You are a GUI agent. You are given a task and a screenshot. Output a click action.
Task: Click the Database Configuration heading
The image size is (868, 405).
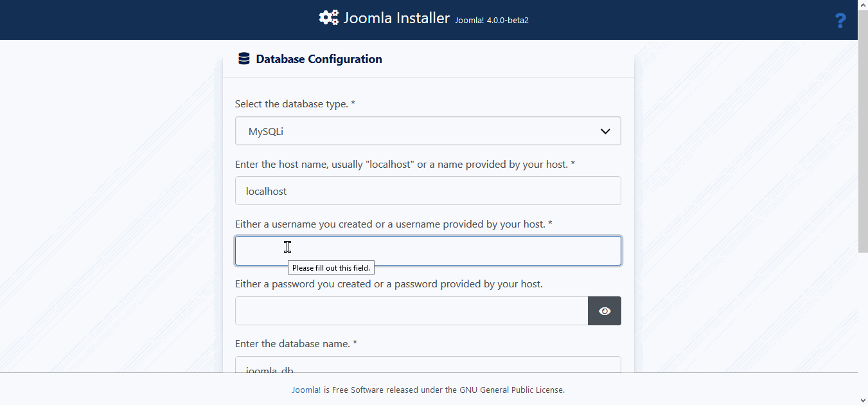319,59
